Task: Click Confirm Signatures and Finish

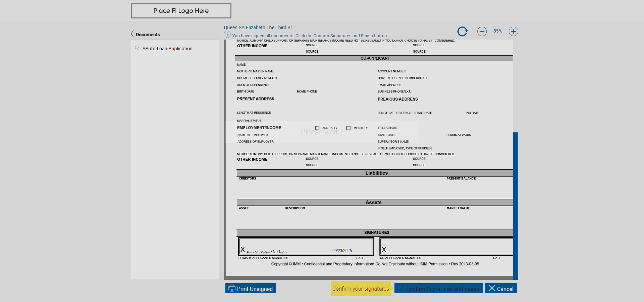Action: 438,289
